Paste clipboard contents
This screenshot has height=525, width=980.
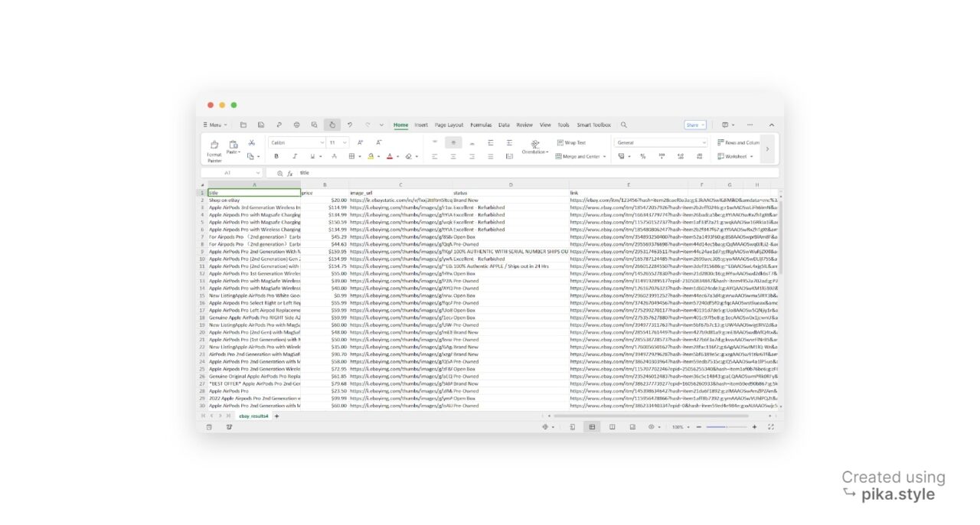pyautogui.click(x=233, y=147)
